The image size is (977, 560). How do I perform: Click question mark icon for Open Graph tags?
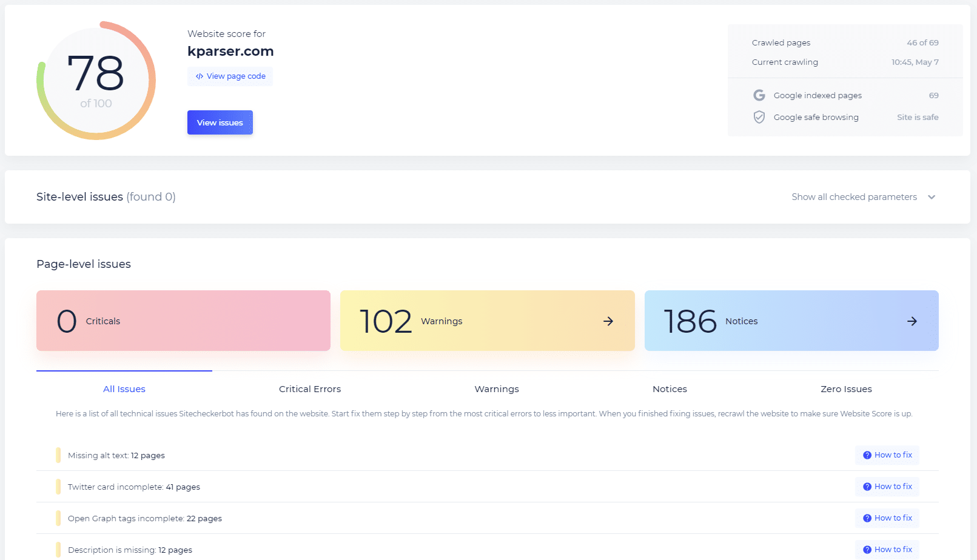pos(867,518)
